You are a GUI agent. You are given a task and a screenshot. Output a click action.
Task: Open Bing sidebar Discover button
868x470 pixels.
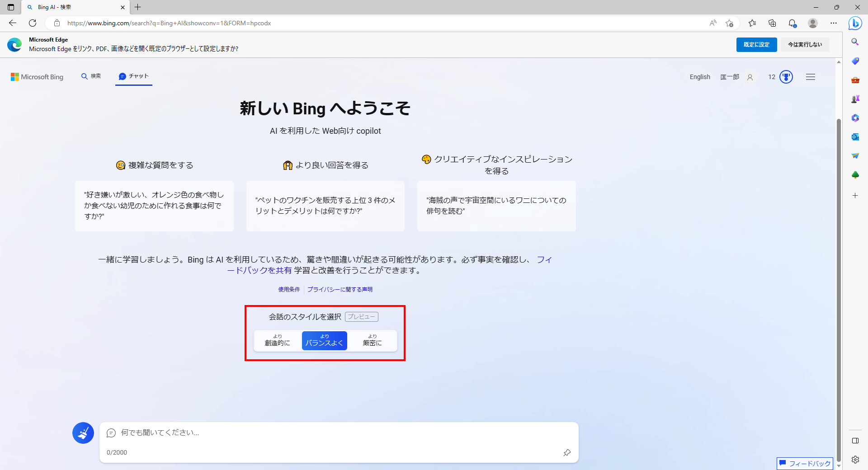tap(855, 23)
